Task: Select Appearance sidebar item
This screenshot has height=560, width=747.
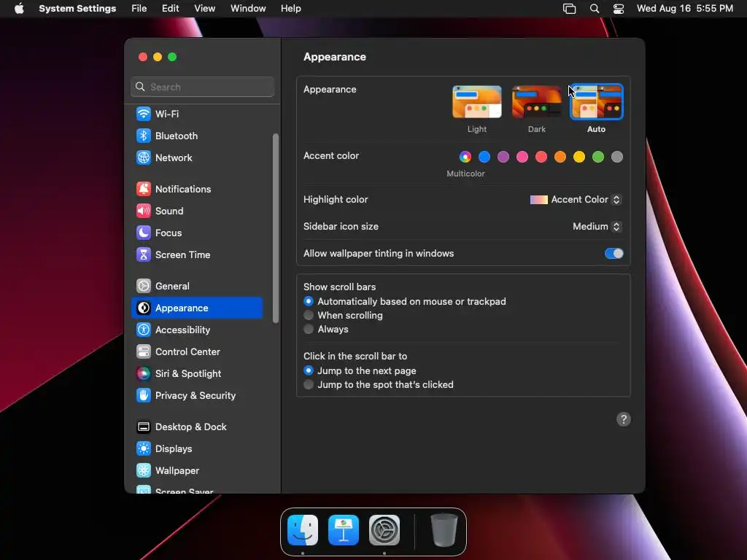Action: click(196, 308)
